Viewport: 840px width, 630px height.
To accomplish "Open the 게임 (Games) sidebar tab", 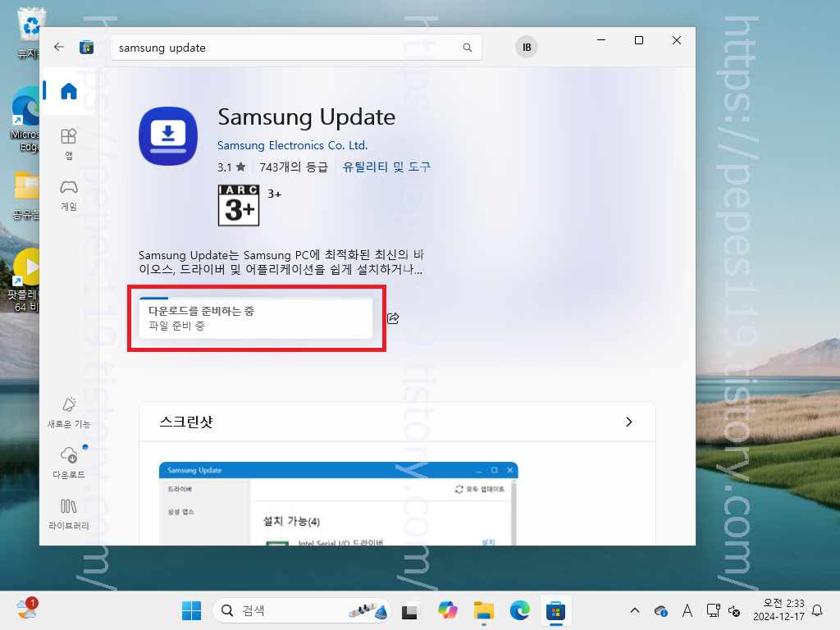I will pyautogui.click(x=69, y=195).
